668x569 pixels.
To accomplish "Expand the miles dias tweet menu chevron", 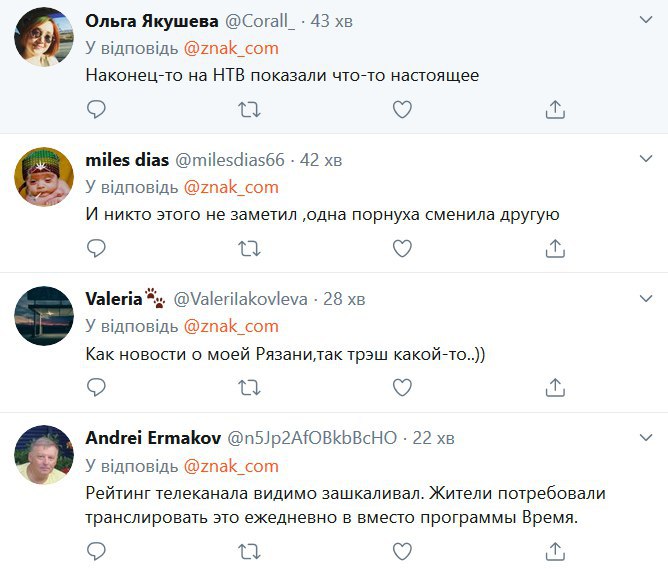I will (646, 158).
